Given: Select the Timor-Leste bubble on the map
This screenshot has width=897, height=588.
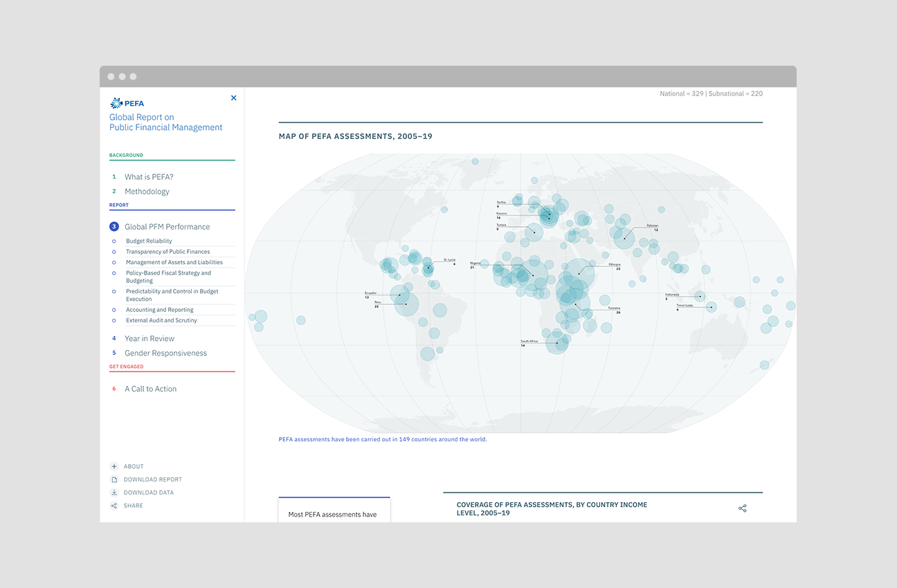Looking at the screenshot, I should pyautogui.click(x=711, y=307).
